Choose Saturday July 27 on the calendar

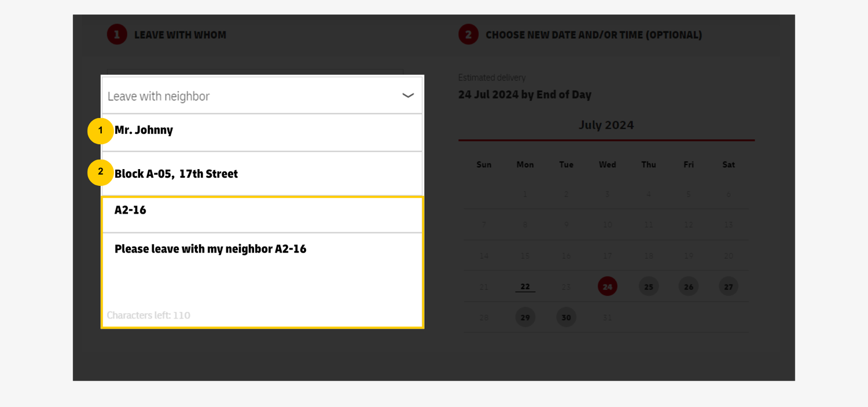(728, 286)
